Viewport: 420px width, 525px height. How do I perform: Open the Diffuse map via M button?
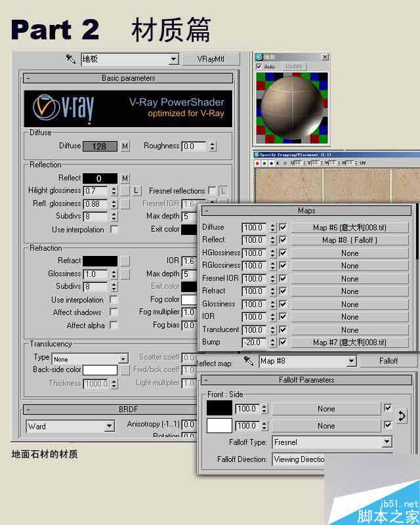point(125,146)
